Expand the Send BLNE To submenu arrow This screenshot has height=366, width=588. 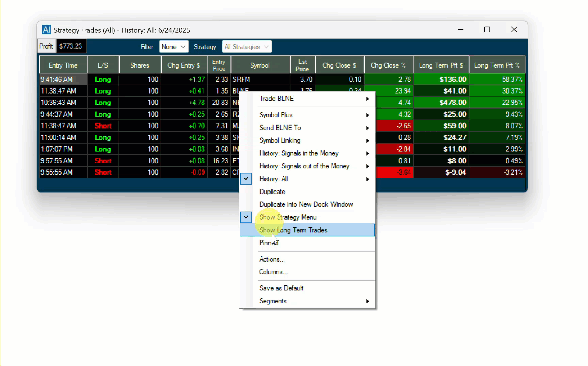[367, 128]
